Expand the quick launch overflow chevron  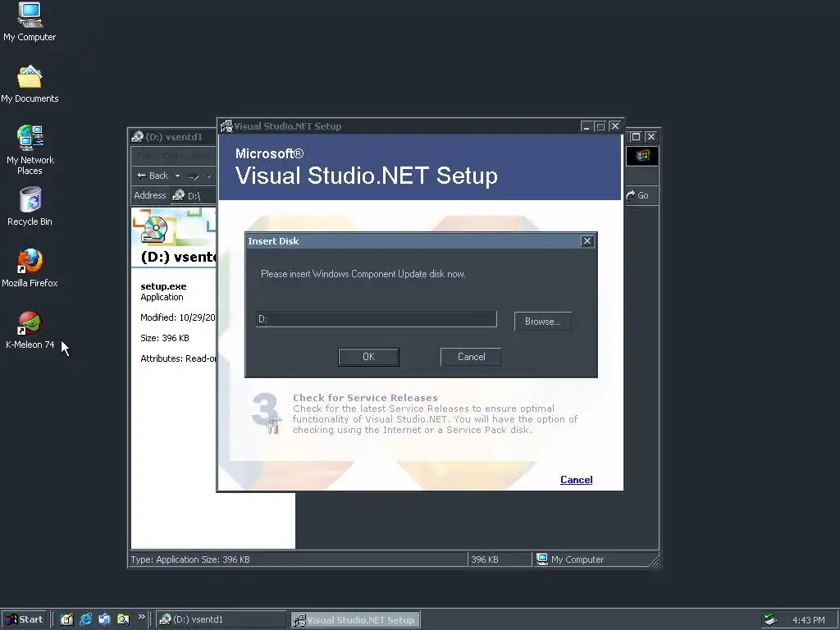click(141, 617)
